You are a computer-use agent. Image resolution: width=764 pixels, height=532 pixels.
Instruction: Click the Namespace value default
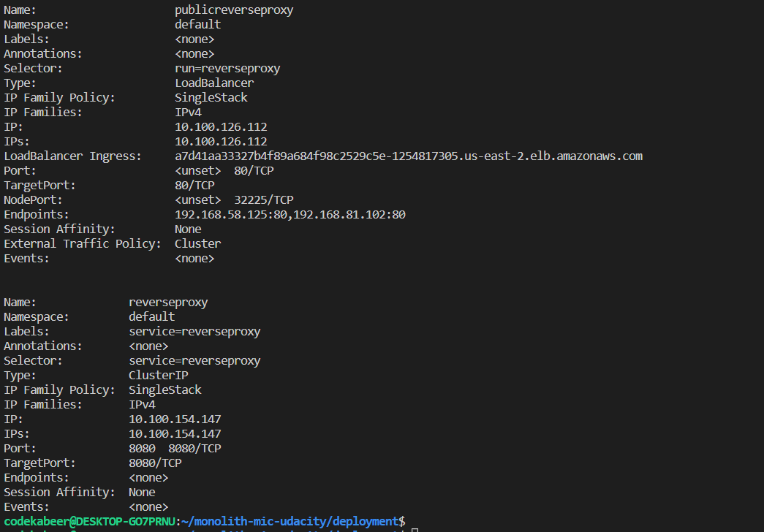(197, 24)
